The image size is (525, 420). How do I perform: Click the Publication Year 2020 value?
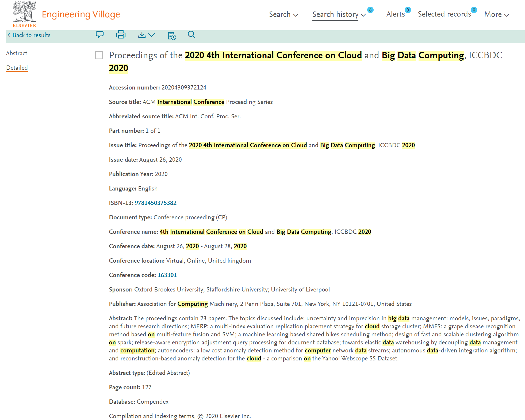[161, 174]
